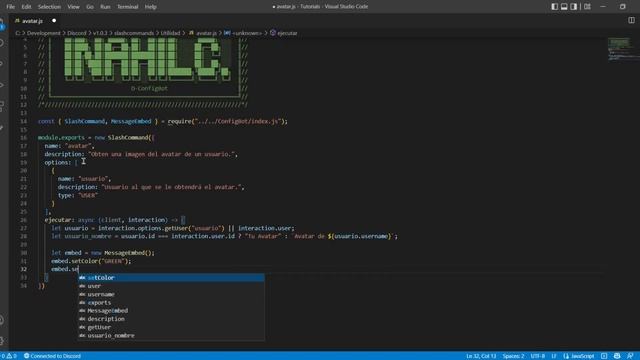Open the Help menu
The height and width of the screenshot is (360, 640).
pyautogui.click(x=151, y=7)
